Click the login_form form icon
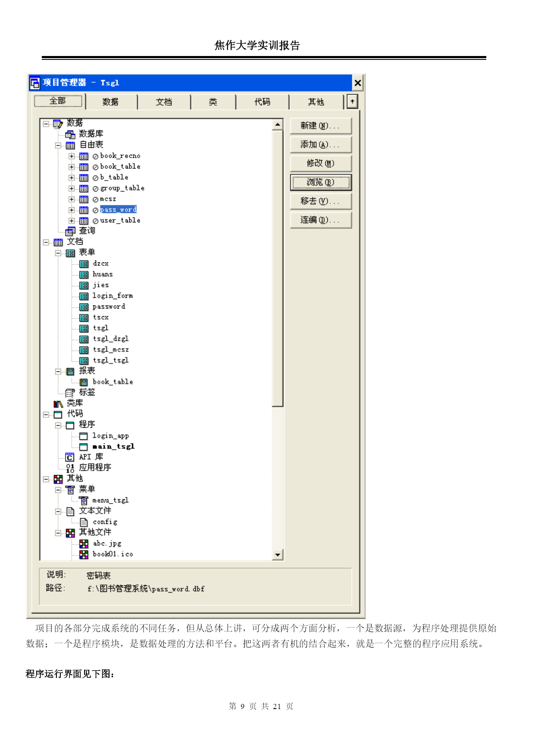535x756 pixels. pyautogui.click(x=84, y=296)
